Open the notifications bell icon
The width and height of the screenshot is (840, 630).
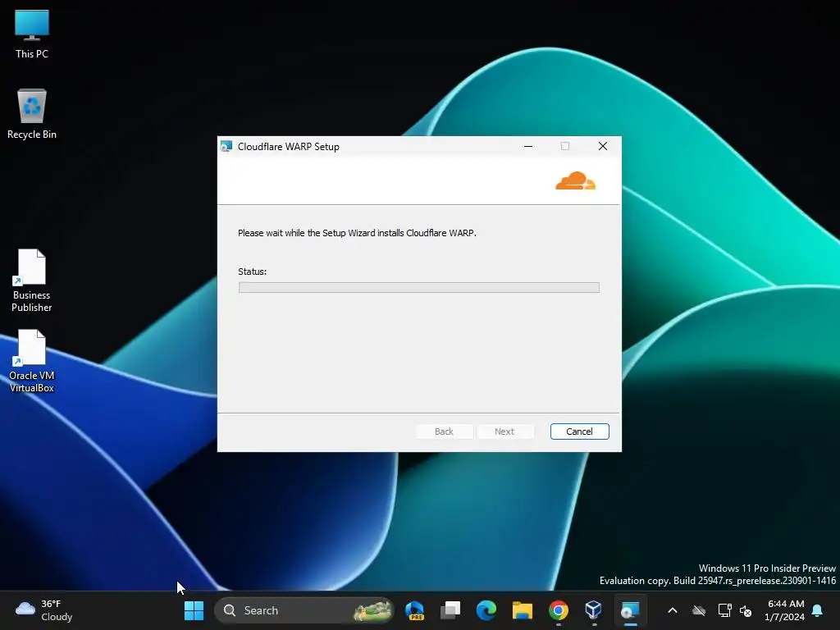click(818, 610)
